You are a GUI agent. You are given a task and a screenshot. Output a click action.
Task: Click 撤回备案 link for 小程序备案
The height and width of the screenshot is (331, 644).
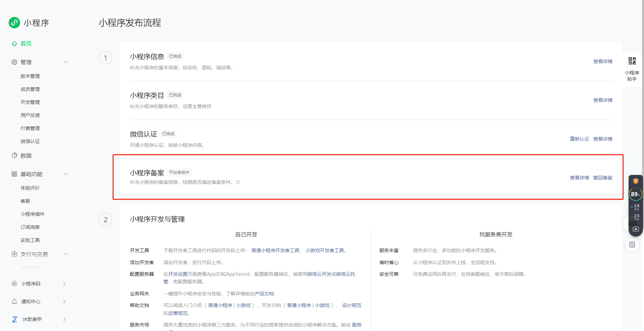(603, 178)
